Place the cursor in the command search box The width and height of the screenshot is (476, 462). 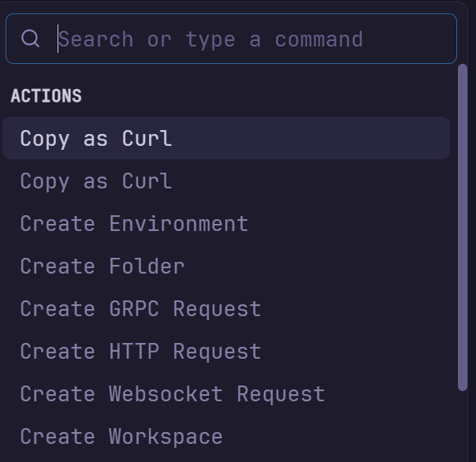(252, 39)
